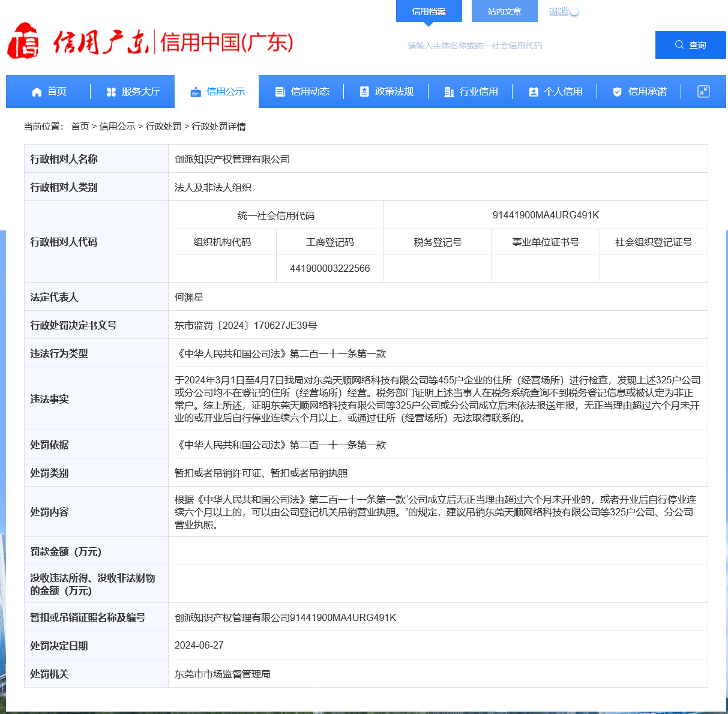Open 信用公示 breadcrumb link
This screenshot has width=728, height=714.
tap(117, 126)
